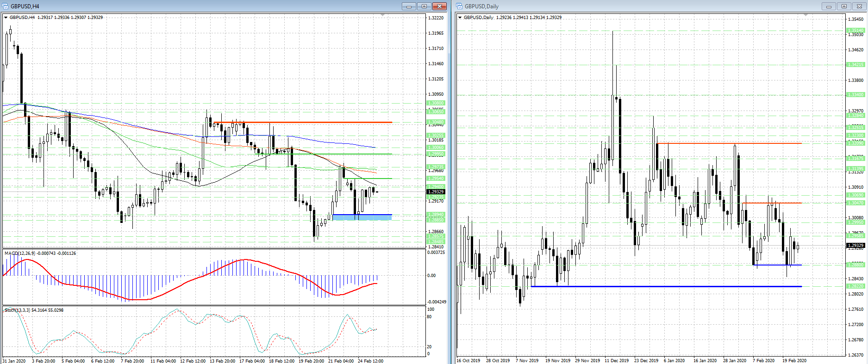Click the 1.32515 price label on Daily
868x364 pixels.
coord(856,127)
